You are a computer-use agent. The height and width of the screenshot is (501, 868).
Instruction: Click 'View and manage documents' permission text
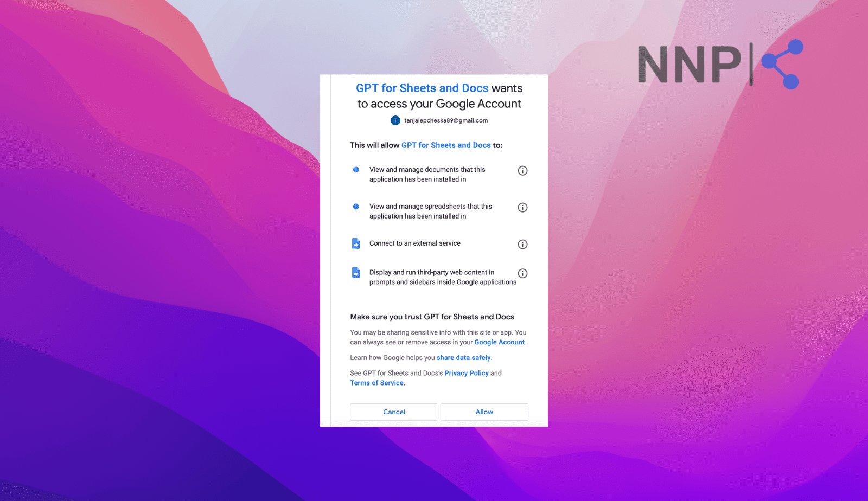click(427, 175)
